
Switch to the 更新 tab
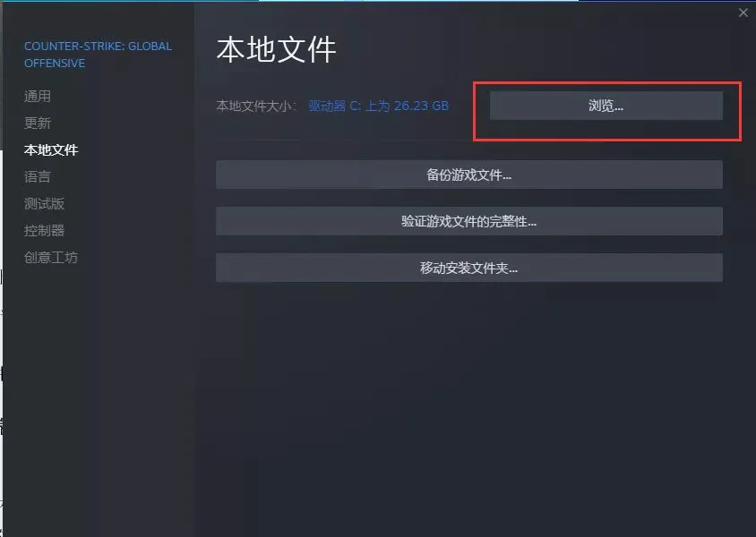point(38,124)
